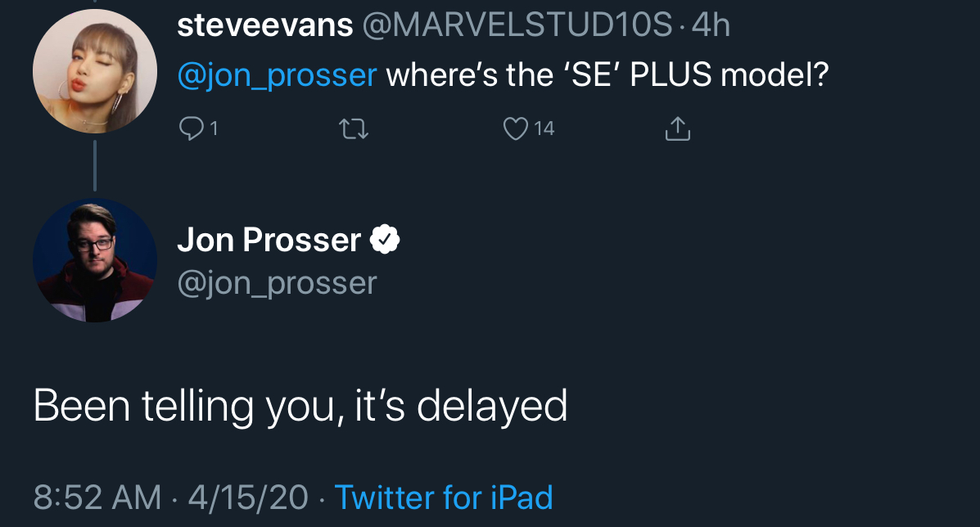The image size is (980, 527).
Task: Click the reply count of 1
Action: tap(214, 128)
